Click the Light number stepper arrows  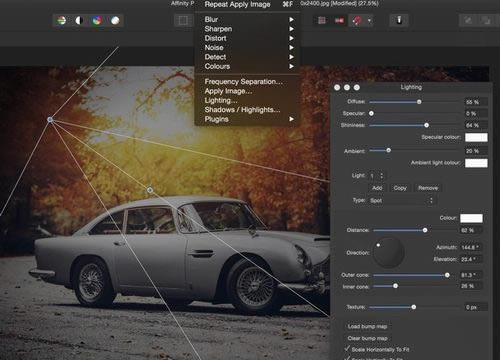pos(382,176)
